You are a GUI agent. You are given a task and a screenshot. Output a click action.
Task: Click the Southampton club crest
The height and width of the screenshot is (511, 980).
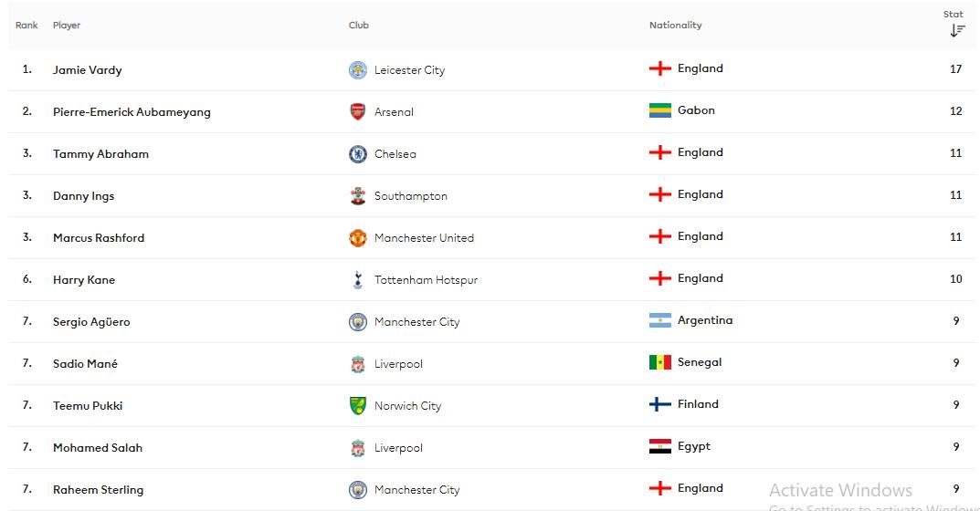tap(357, 195)
